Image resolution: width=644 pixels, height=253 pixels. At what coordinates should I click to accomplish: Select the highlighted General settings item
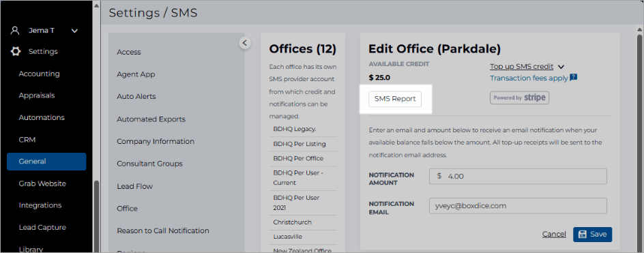(46, 162)
